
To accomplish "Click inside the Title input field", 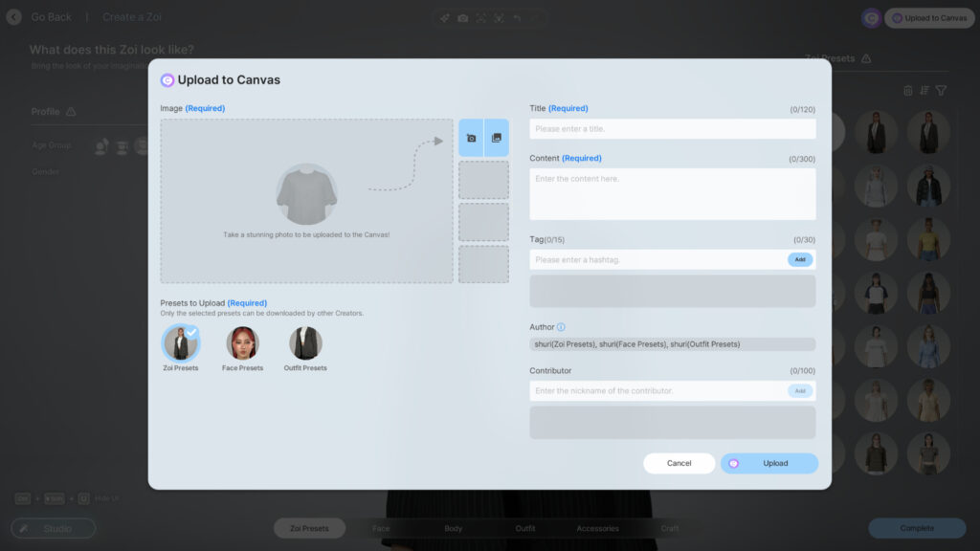I will click(x=670, y=128).
